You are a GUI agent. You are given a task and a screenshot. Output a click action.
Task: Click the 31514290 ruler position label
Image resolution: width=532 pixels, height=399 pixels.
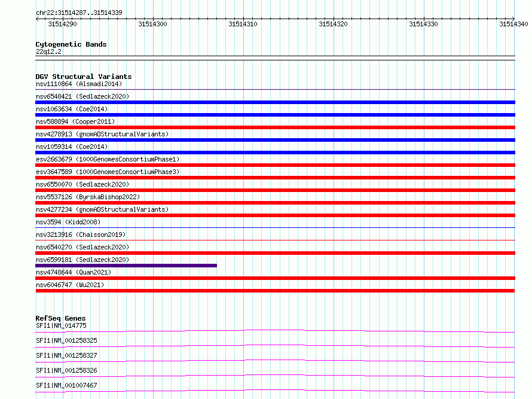62,24
